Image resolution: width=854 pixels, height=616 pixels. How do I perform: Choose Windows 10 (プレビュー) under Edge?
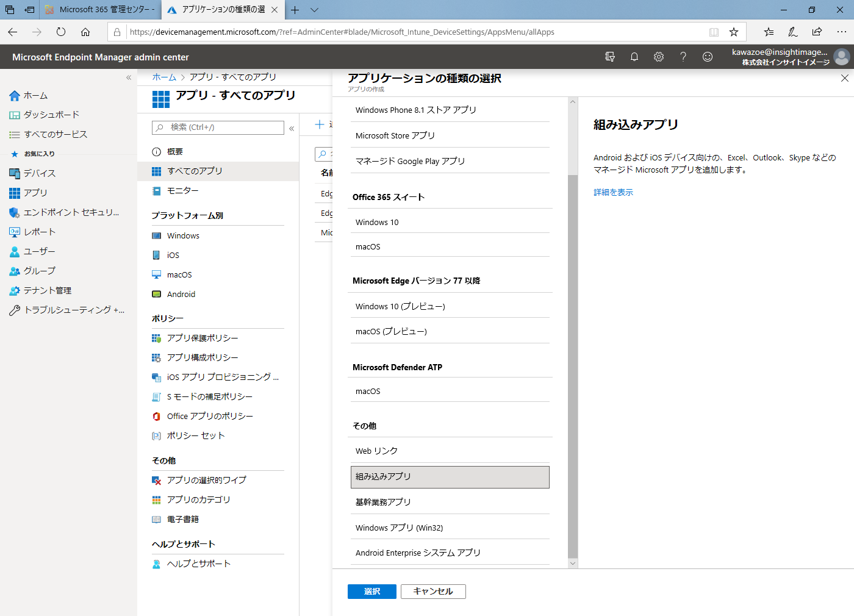click(450, 307)
